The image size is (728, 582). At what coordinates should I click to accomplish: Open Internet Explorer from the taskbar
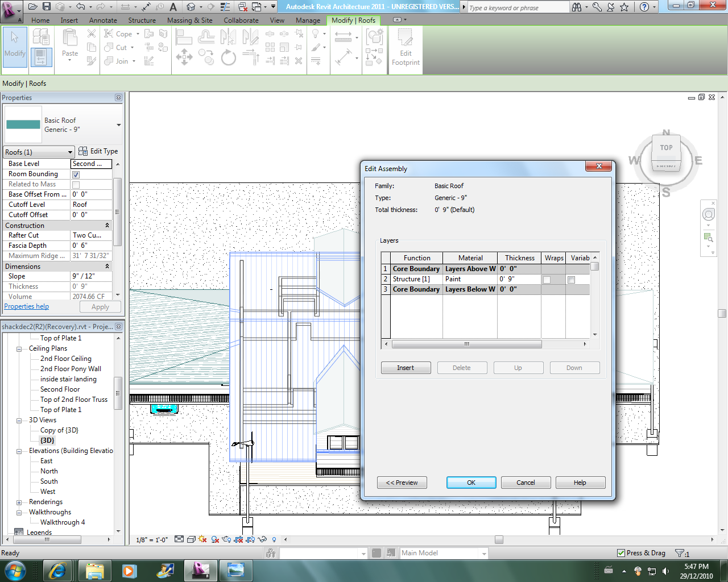point(57,569)
